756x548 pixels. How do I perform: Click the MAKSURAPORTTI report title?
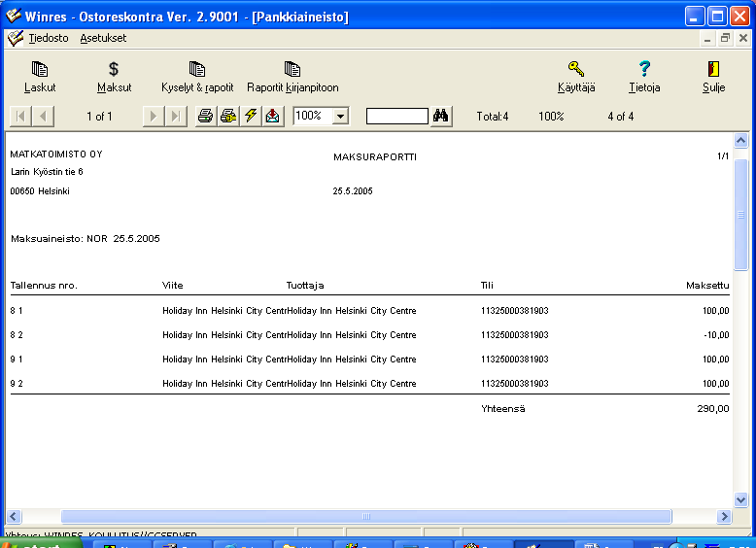pyautogui.click(x=375, y=157)
